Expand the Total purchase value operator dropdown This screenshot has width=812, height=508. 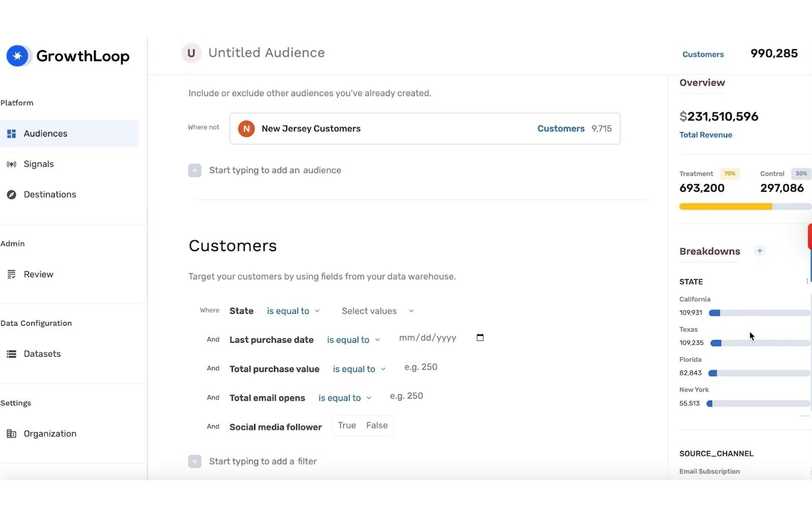point(358,369)
